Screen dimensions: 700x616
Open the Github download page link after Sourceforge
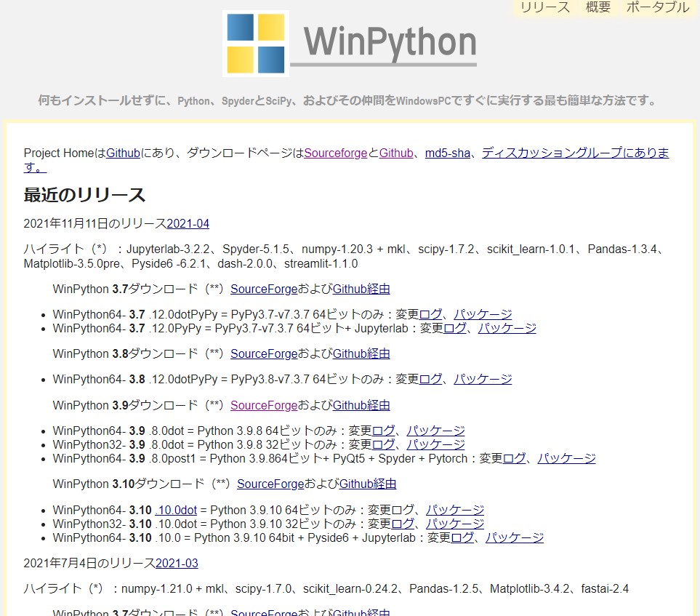396,153
